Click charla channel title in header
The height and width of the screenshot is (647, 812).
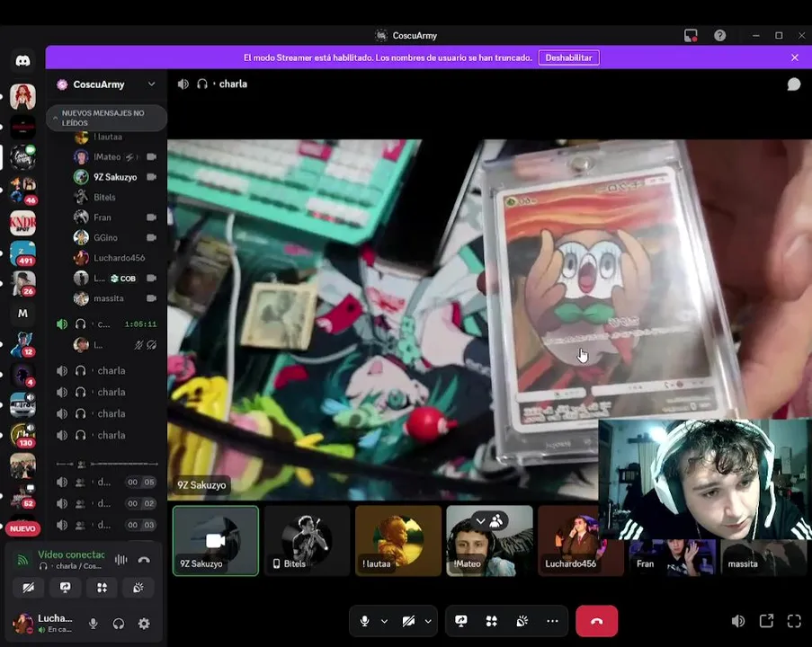(x=233, y=84)
